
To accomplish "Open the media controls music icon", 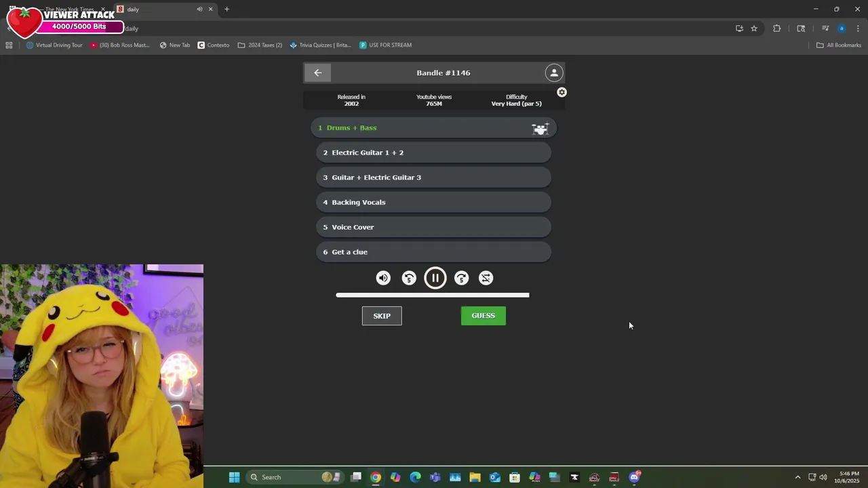I will (x=825, y=28).
